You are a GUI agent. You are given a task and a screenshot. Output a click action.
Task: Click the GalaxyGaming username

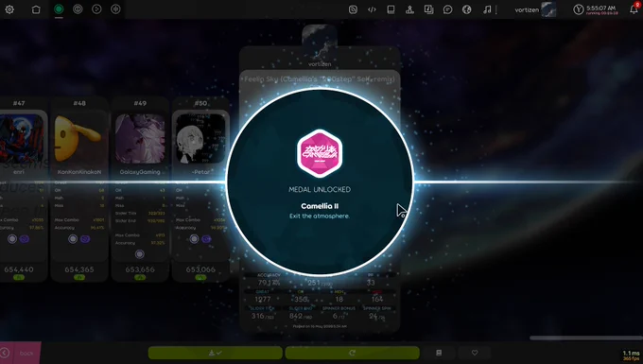point(140,172)
